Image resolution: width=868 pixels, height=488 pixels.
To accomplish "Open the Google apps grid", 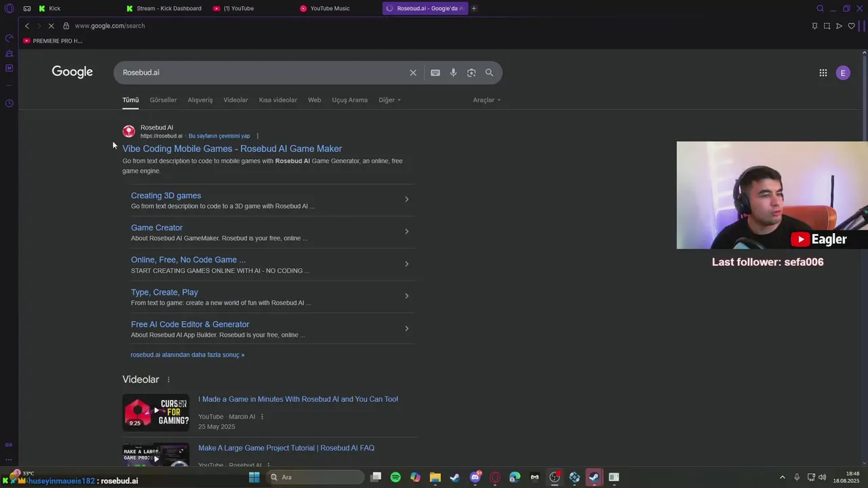I will pos(823,73).
